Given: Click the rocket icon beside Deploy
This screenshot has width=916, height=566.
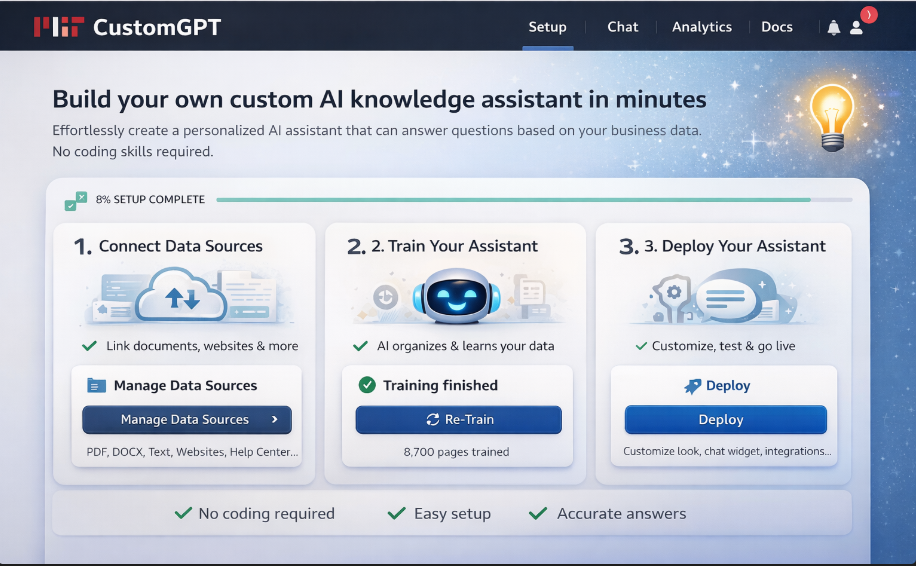Looking at the screenshot, I should point(692,386).
